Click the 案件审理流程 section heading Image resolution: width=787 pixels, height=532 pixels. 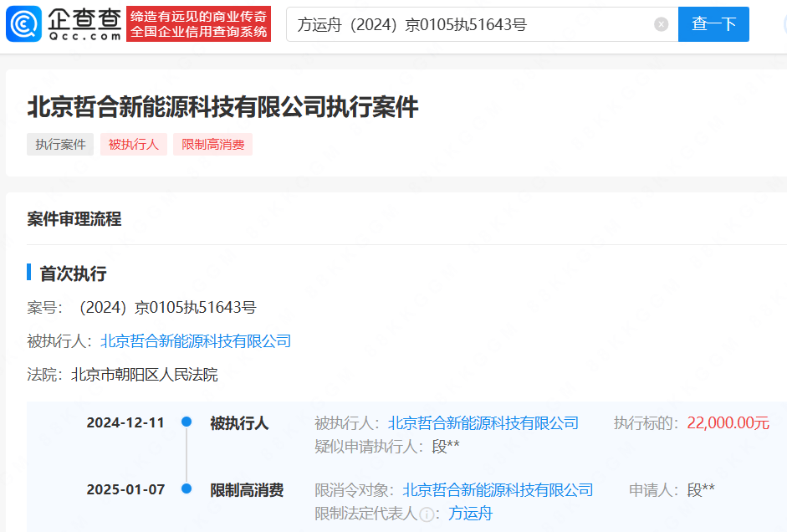[x=74, y=219]
